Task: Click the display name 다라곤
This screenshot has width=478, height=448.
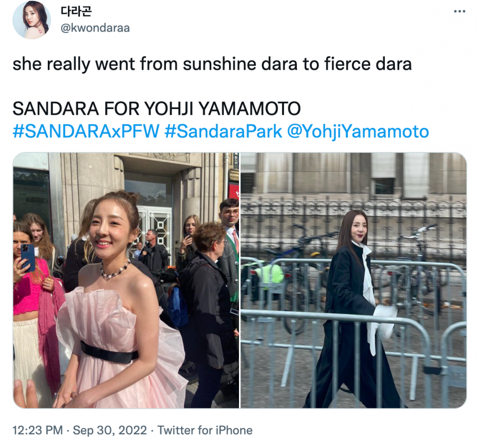Action: point(76,11)
